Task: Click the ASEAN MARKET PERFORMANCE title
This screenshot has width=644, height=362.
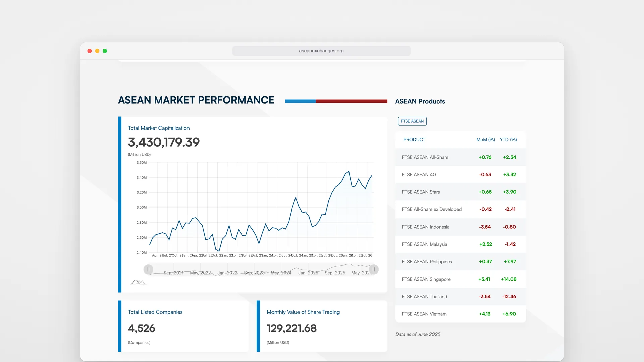Action: click(x=196, y=100)
